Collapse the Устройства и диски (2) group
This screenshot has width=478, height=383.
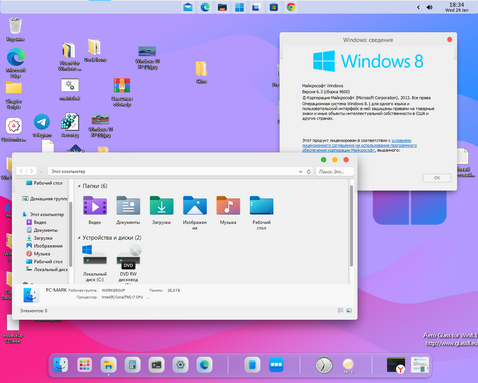point(79,238)
